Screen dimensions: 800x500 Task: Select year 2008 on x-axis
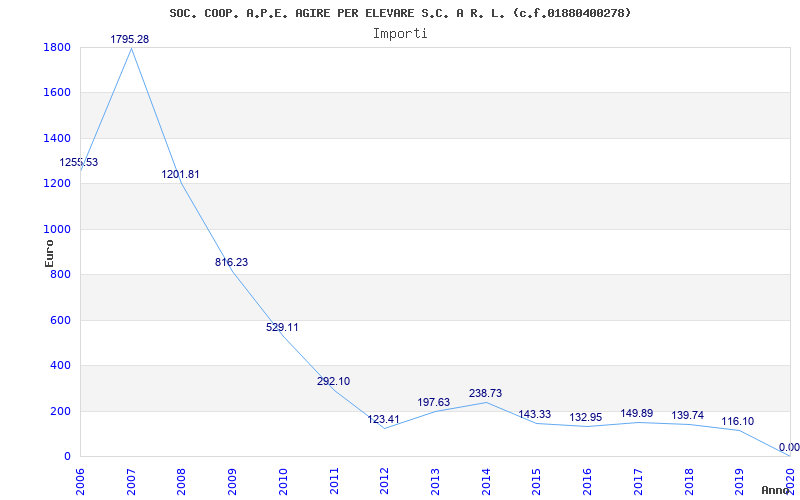[182, 481]
